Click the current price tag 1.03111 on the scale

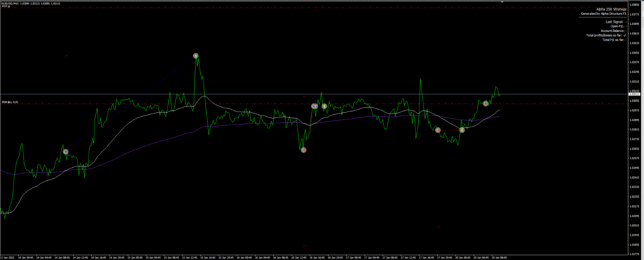coord(634,94)
